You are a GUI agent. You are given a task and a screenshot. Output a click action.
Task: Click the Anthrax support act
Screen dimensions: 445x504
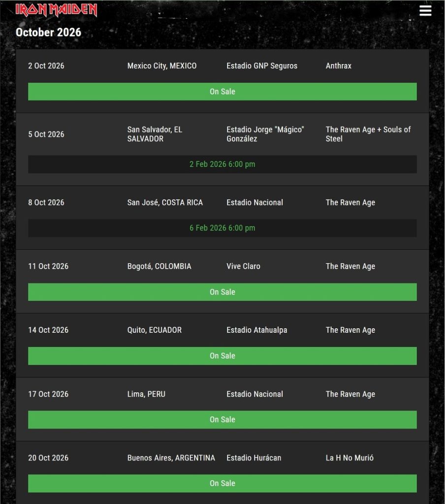click(x=339, y=66)
